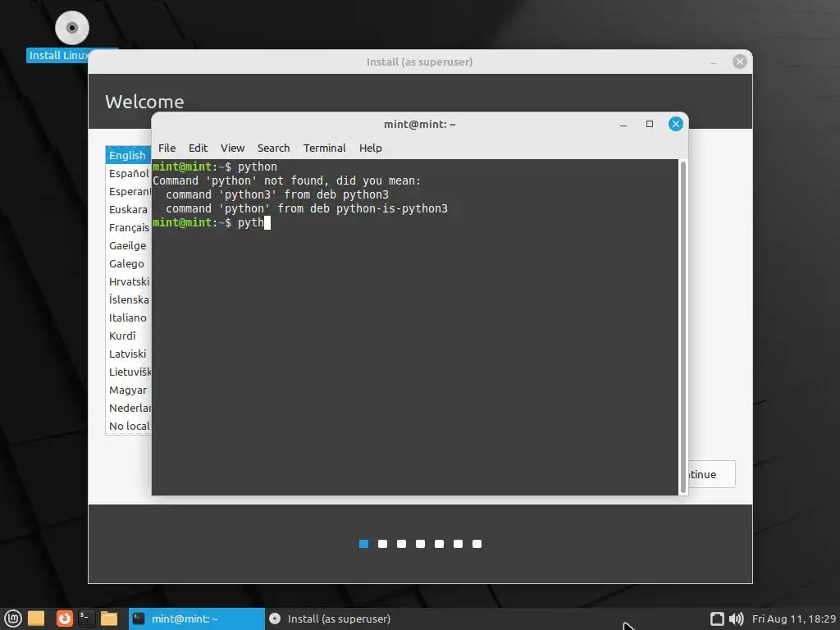Select Galego in installer language list
This screenshot has height=630, width=840.
128,263
